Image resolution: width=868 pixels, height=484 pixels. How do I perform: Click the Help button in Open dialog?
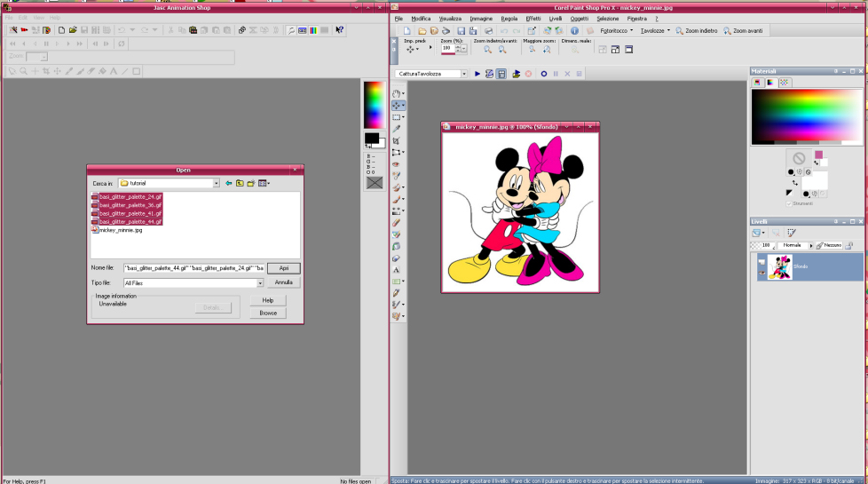tap(268, 300)
